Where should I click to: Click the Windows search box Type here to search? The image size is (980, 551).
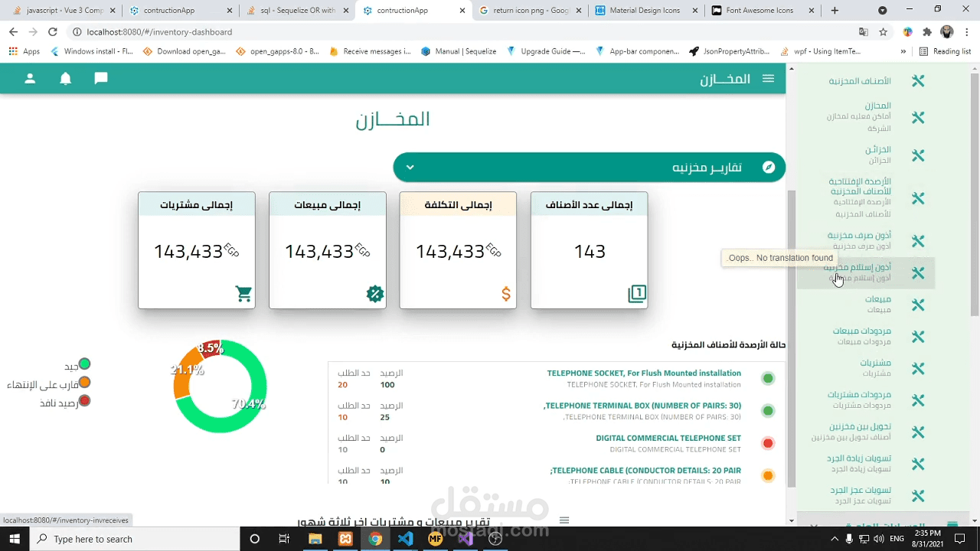tap(135, 539)
